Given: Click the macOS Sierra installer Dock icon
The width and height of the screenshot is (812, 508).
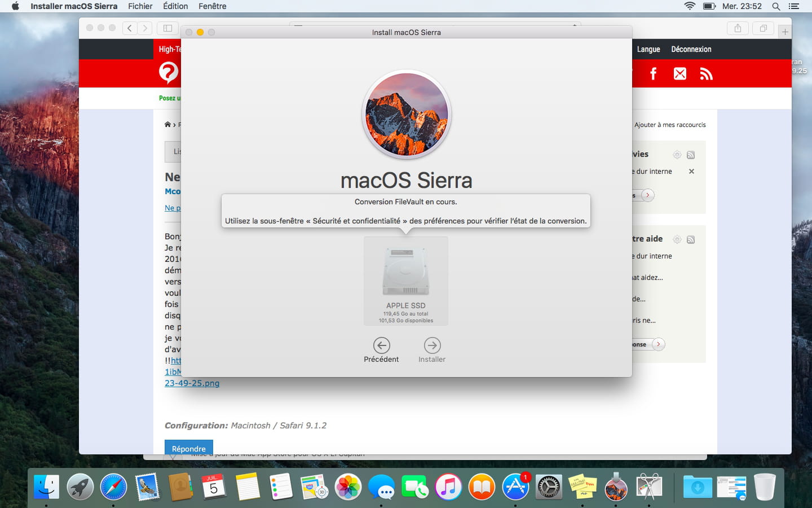Looking at the screenshot, I should (x=616, y=487).
